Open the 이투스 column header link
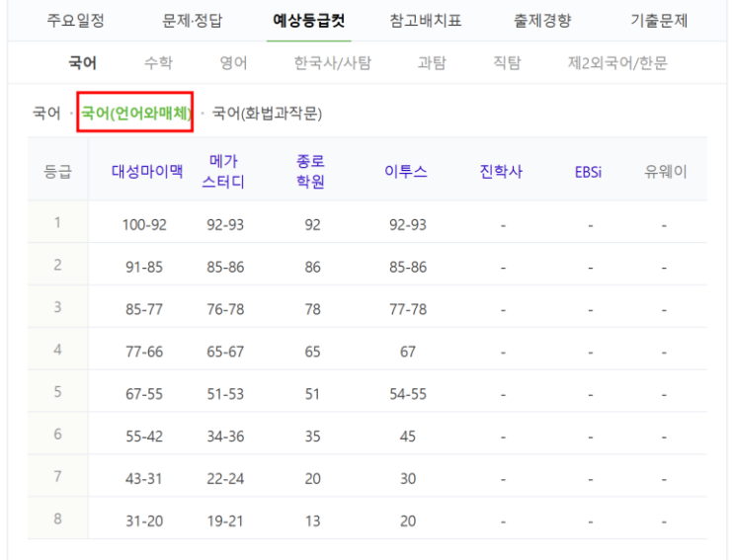734x560 pixels. 406,171
